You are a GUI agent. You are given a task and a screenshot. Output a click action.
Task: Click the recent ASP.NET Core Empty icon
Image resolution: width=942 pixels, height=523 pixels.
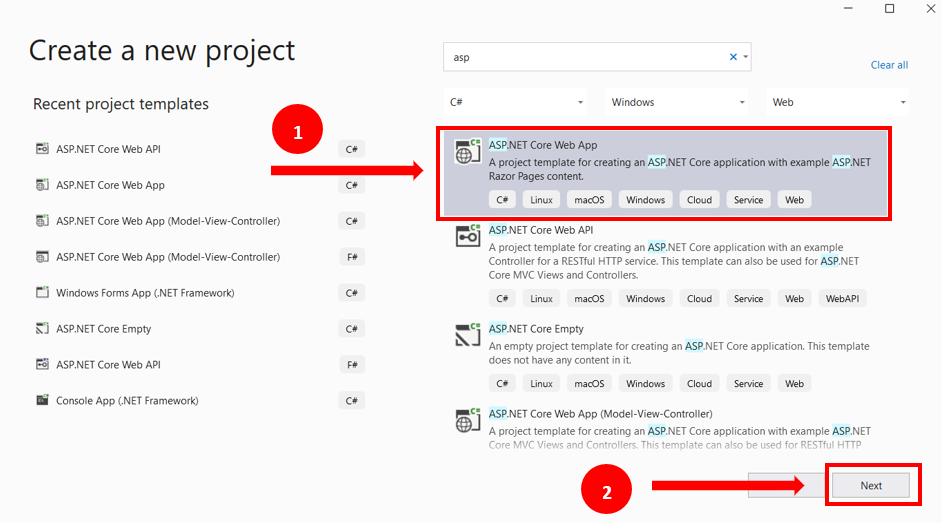click(42, 328)
